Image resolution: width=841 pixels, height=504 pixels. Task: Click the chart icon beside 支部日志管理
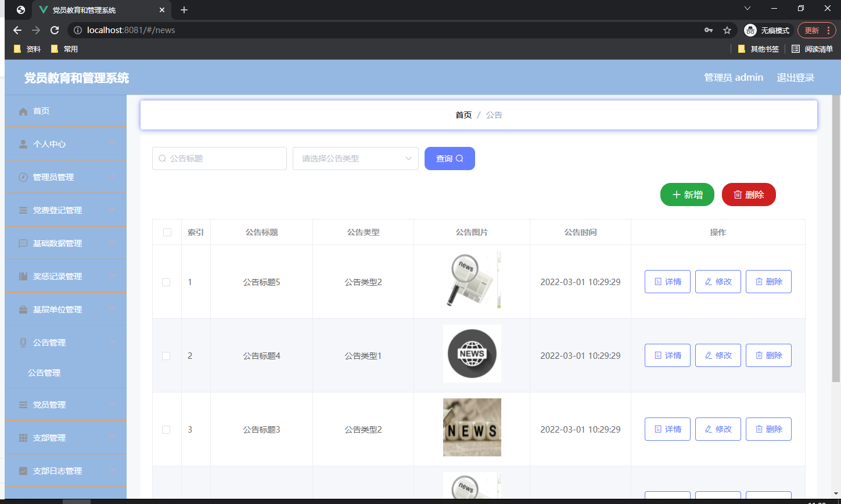(x=23, y=471)
